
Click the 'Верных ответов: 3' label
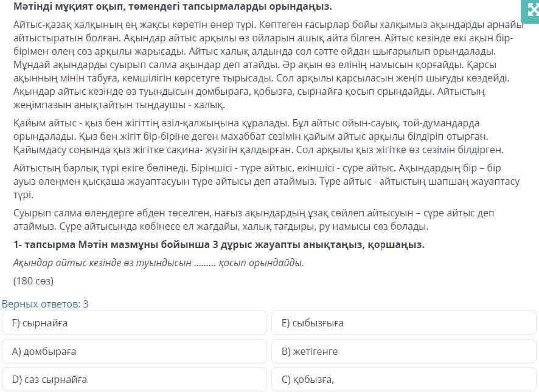(45, 304)
